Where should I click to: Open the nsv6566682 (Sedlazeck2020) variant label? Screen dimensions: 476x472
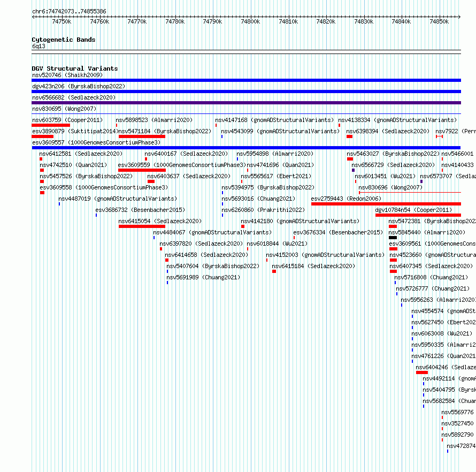[x=74, y=97]
